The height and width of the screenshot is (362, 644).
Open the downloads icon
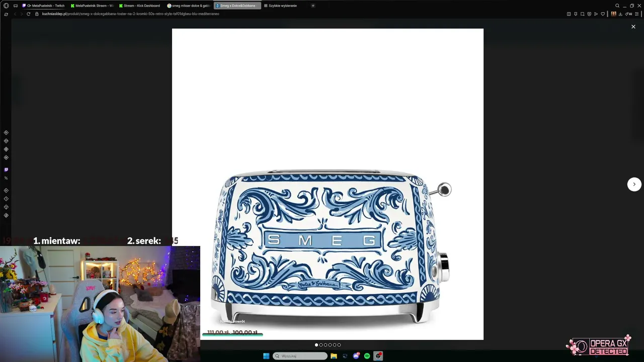click(620, 14)
